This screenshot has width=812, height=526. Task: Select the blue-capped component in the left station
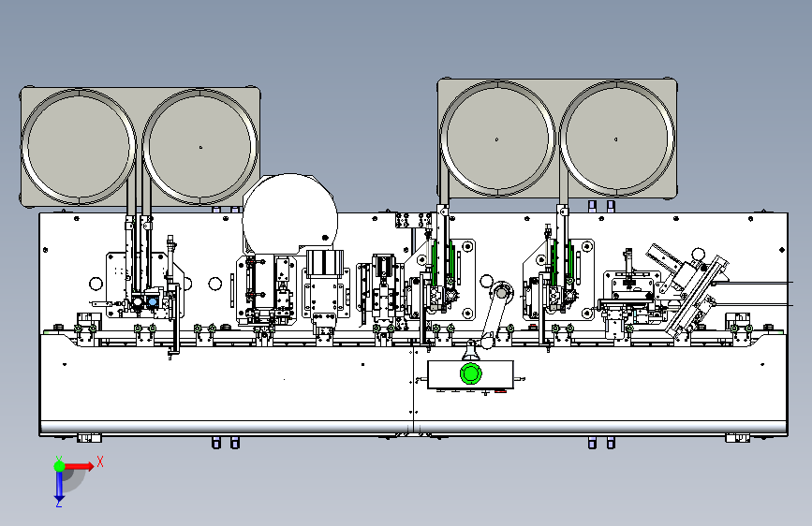[153, 300]
